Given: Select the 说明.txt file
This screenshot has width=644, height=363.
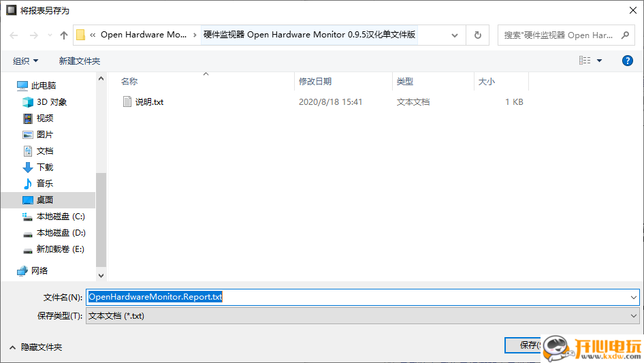Looking at the screenshot, I should click(x=148, y=102).
